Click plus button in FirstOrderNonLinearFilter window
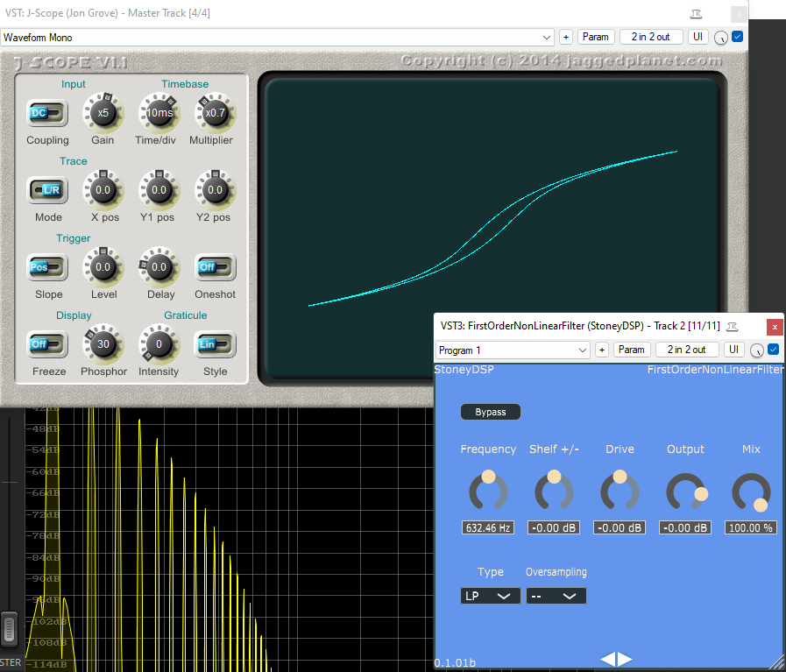 tap(602, 350)
